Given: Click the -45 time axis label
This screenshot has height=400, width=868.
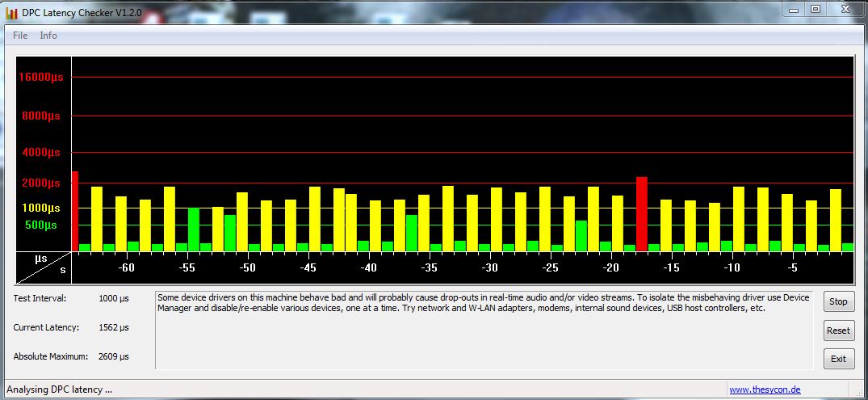Looking at the screenshot, I should 308,268.
